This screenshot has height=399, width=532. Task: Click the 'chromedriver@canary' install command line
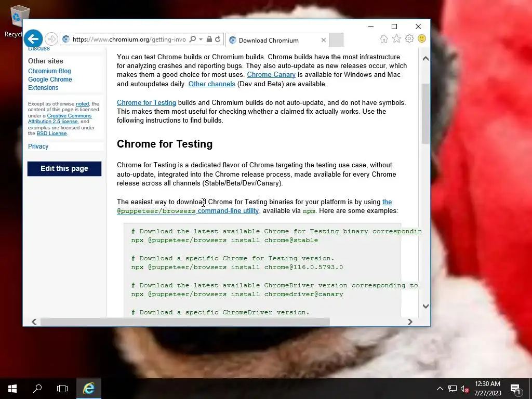(x=237, y=295)
